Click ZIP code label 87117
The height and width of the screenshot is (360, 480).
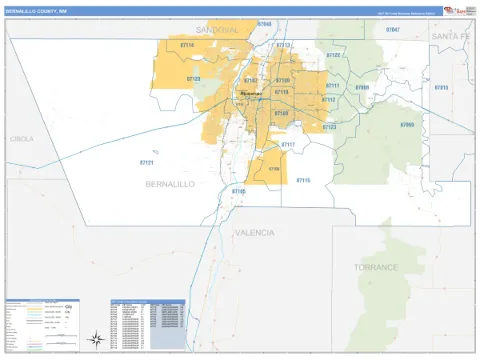pos(288,145)
